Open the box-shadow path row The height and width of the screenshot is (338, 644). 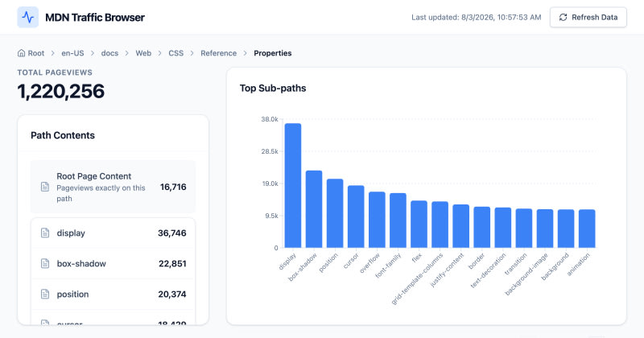tap(113, 264)
